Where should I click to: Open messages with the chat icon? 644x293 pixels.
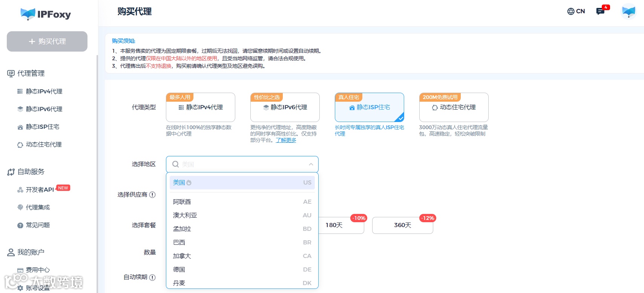point(600,11)
